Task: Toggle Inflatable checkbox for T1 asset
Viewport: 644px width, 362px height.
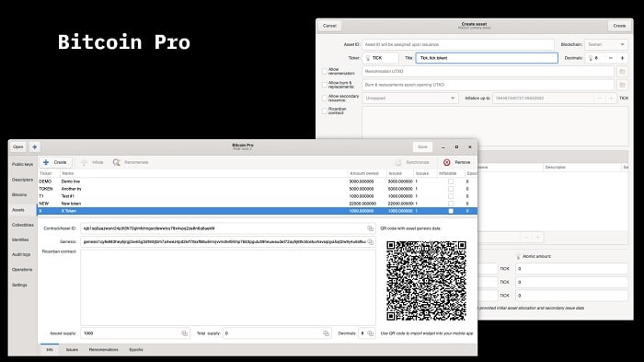Action: [x=451, y=196]
